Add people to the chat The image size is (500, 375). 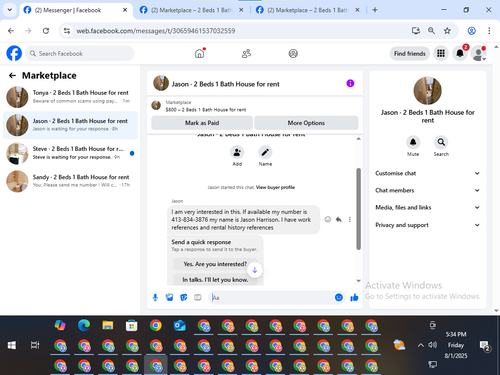pos(237,153)
